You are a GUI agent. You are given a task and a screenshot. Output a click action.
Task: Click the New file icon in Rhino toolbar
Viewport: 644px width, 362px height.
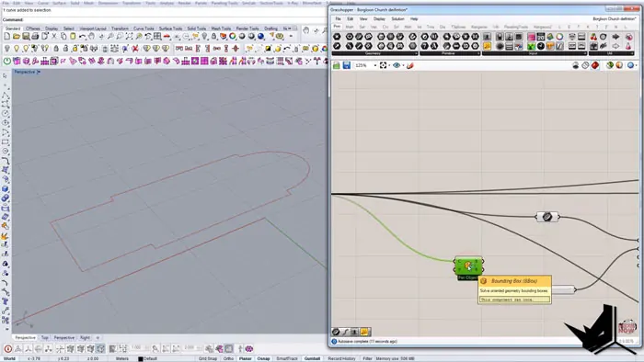pos(7,37)
